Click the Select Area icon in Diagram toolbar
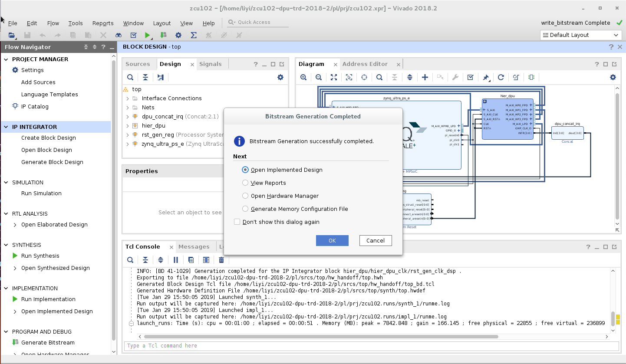Screen dimensions: 626x364 (349, 77)
